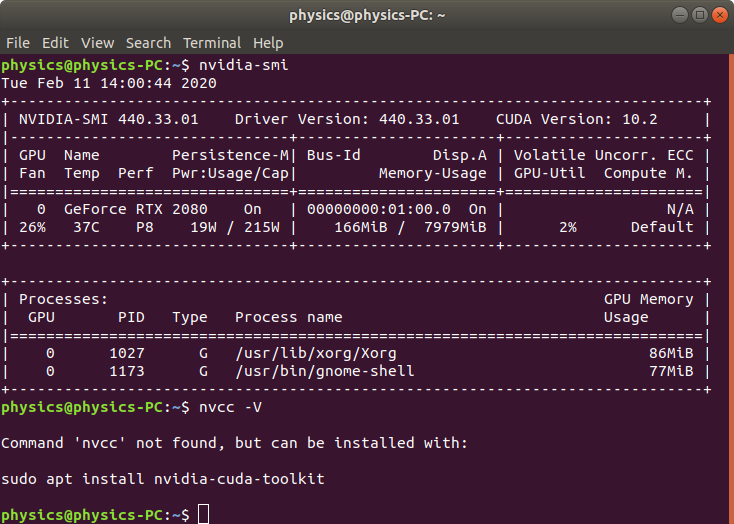Viewport: 734px width, 524px height.
Task: Click the terminal scrollbar on right edge
Action: click(731, 288)
